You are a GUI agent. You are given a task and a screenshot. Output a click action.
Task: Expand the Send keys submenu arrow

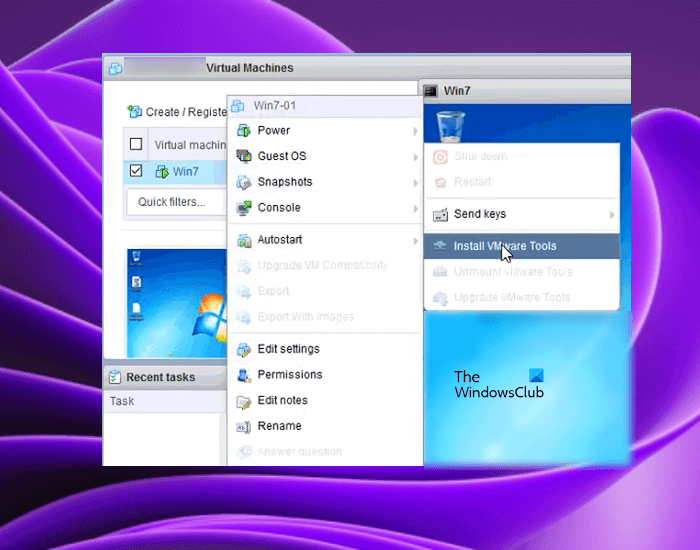[612, 215]
